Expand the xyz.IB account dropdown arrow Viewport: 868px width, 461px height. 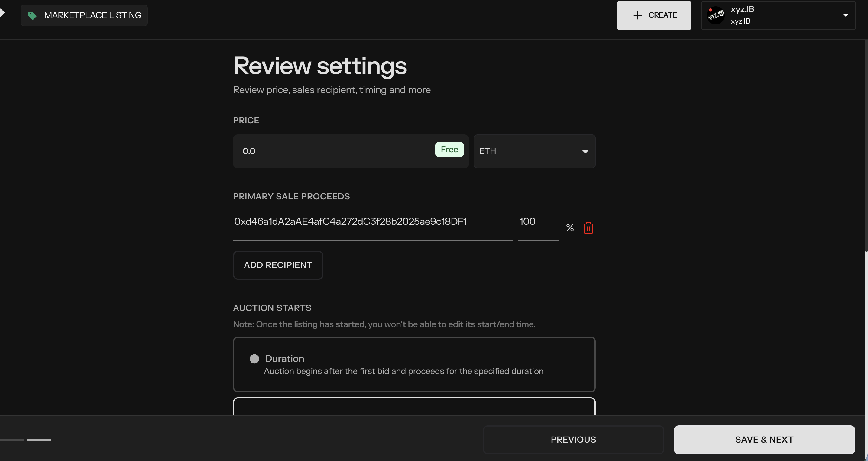coord(845,15)
